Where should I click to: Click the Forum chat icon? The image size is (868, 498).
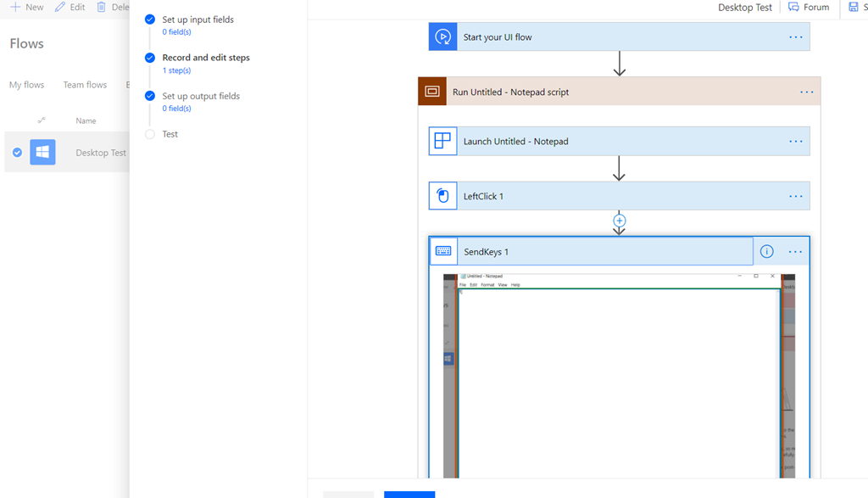(793, 7)
